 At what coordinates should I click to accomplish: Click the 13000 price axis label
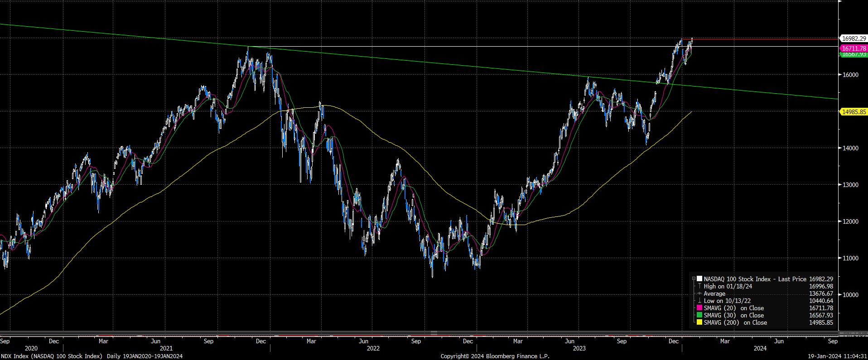pos(850,185)
